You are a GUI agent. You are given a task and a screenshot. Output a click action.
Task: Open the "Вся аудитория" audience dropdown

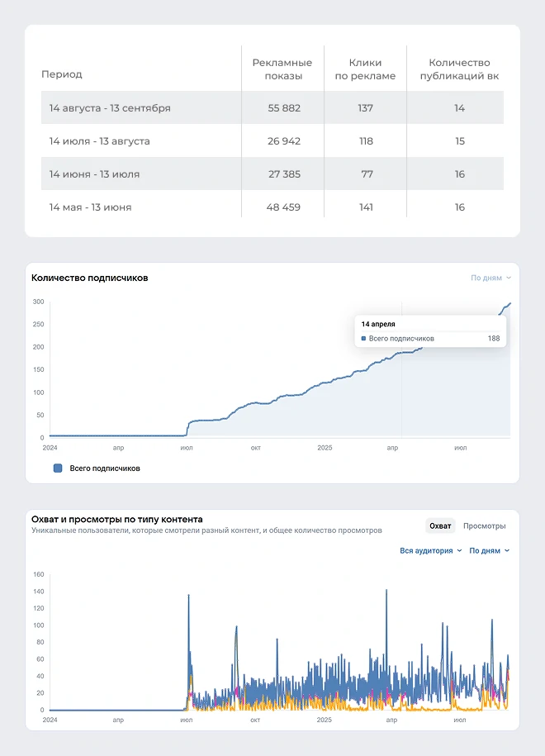[430, 550]
